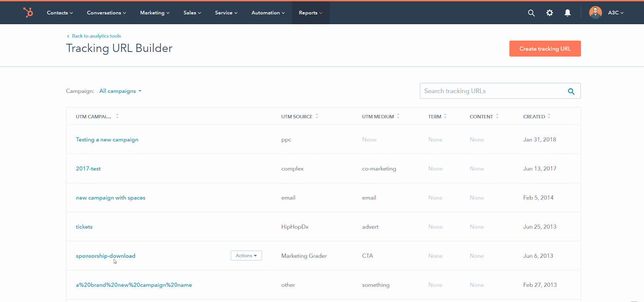The height and width of the screenshot is (302, 644).
Task: Open the sponsorship-download campaign link
Action: point(105,256)
